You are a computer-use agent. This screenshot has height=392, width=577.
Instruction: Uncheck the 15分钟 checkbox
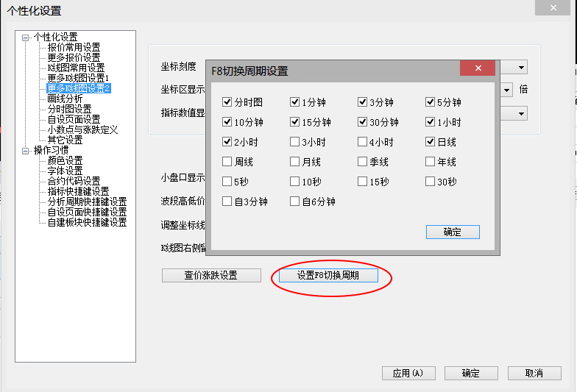pos(294,122)
